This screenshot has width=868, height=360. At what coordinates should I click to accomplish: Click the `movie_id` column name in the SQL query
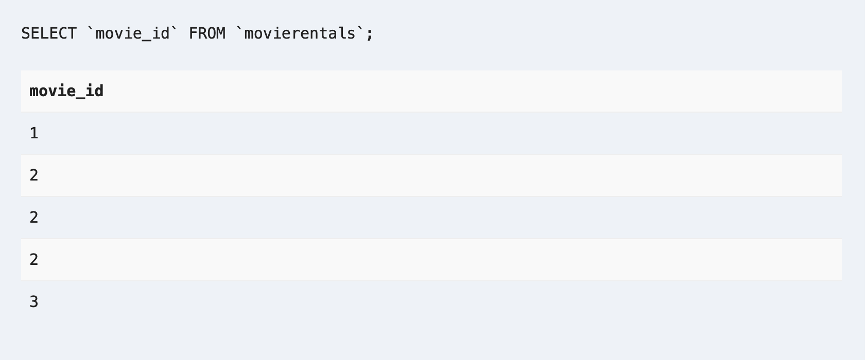133,33
